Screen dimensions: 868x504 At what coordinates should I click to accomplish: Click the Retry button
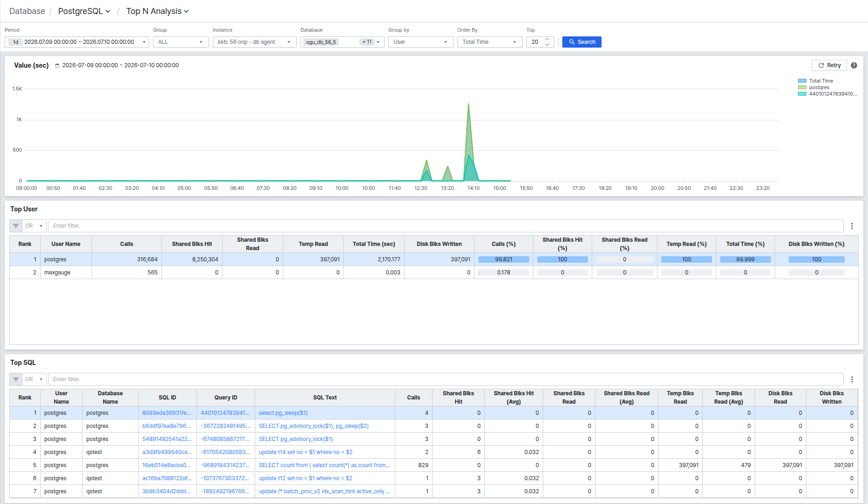click(829, 65)
